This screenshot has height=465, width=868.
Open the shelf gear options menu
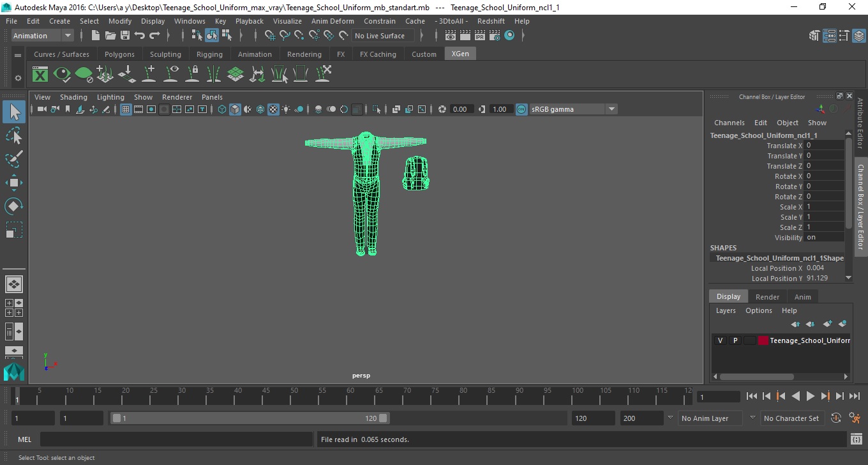18,78
